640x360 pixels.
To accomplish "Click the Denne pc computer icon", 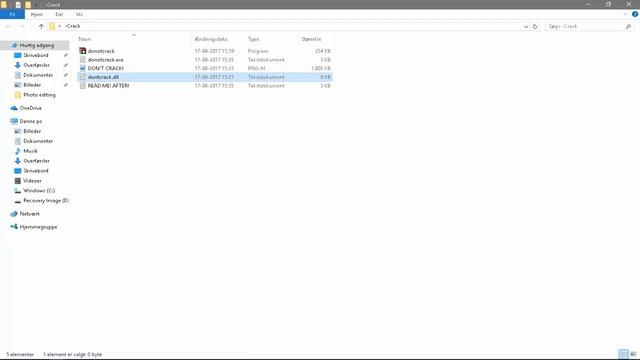I will [x=14, y=121].
